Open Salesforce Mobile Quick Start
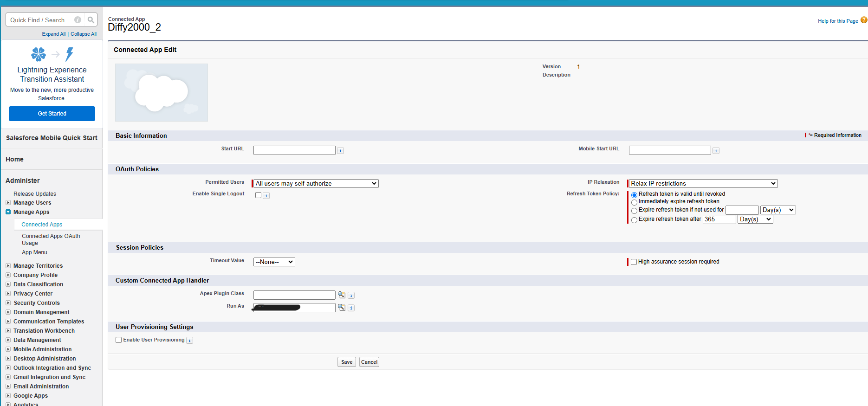The width and height of the screenshot is (868, 406). pyautogui.click(x=52, y=138)
